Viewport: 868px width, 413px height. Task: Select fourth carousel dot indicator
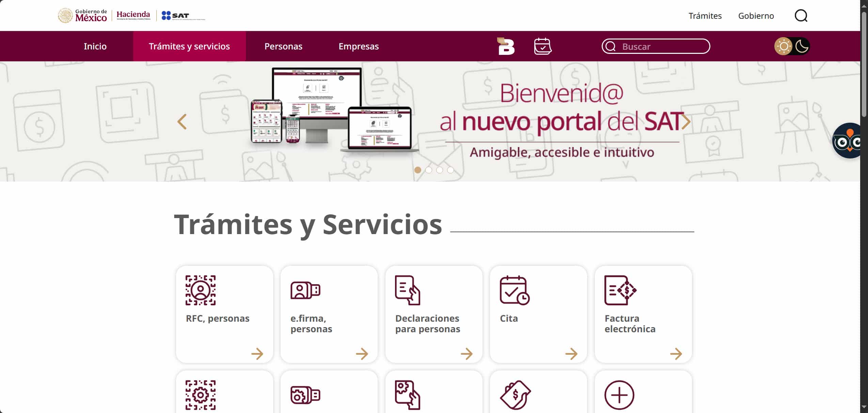pos(451,170)
